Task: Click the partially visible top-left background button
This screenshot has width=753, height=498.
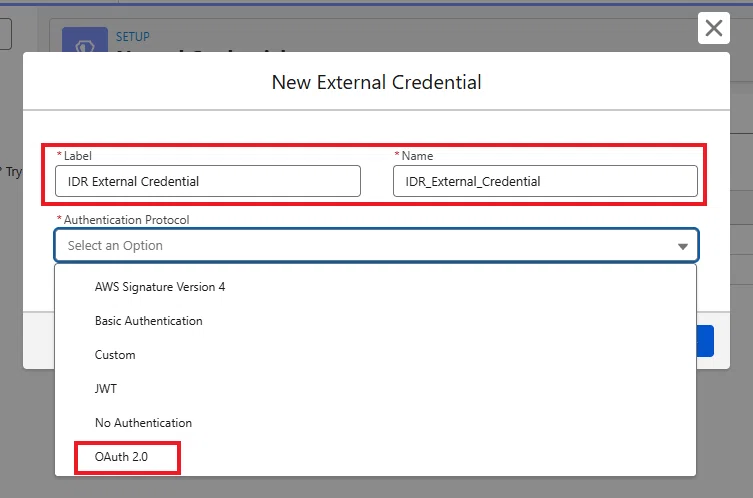Action: pos(6,34)
